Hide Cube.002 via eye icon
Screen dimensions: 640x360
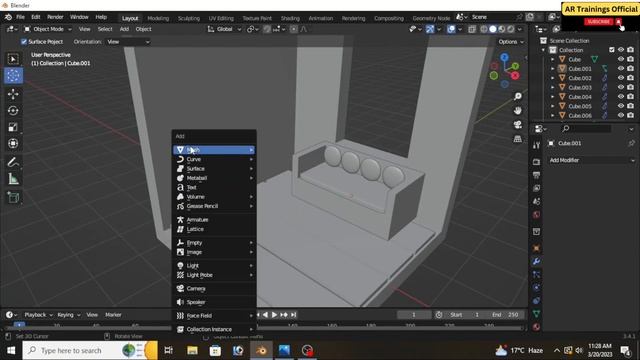(x=621, y=78)
